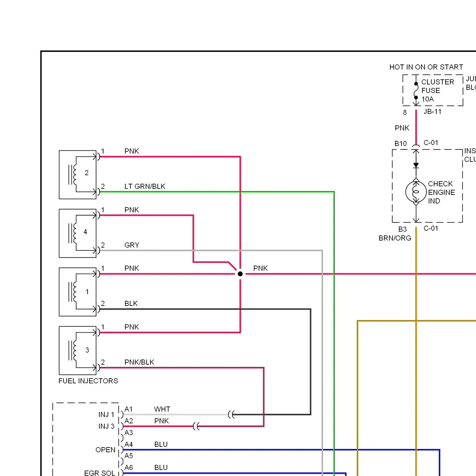Select the CHECK ENGINE IND text
The image size is (476, 476).
441,192
